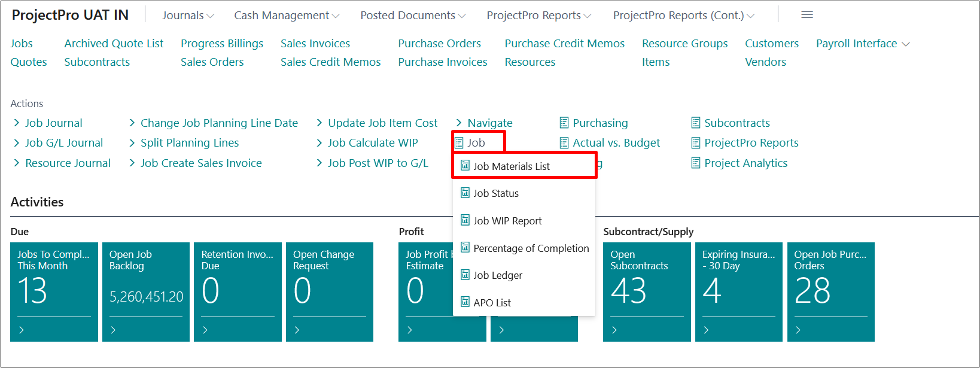Click the report icon beside ProjectPro Reports action
The image size is (980, 368).
(x=695, y=142)
